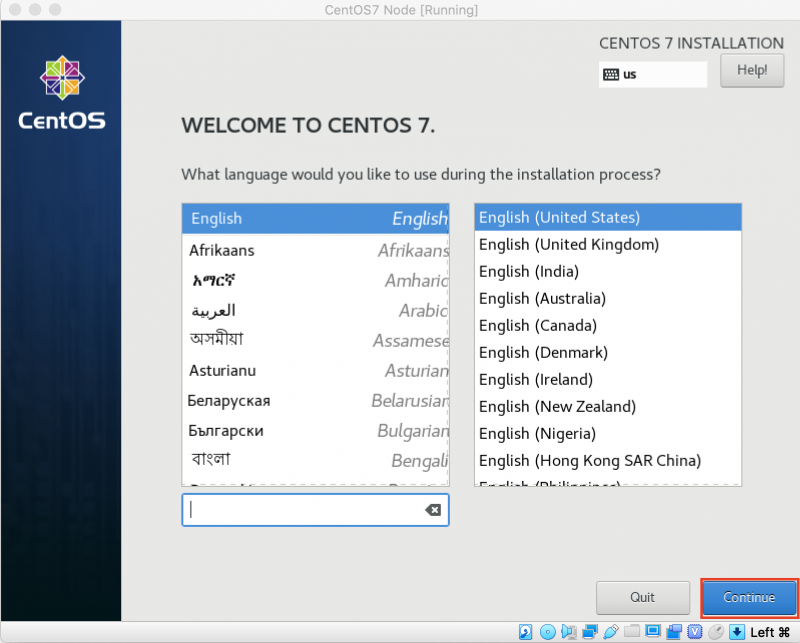Open the Help! button
The width and height of the screenshot is (800, 643).
pos(752,70)
